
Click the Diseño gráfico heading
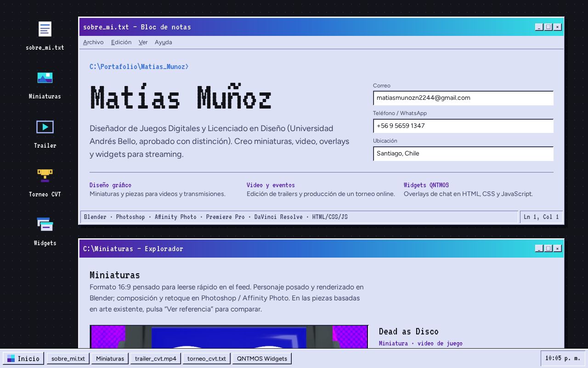pos(110,185)
